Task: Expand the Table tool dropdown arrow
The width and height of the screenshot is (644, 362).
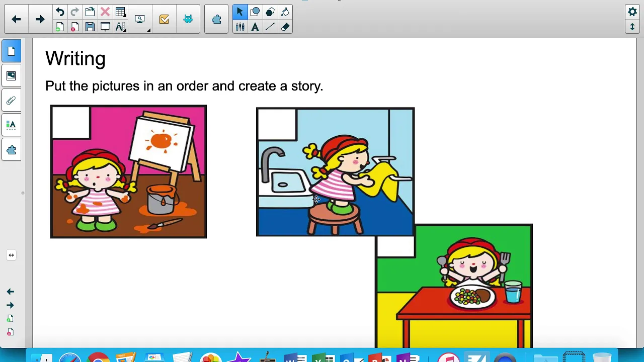Action: click(125, 16)
